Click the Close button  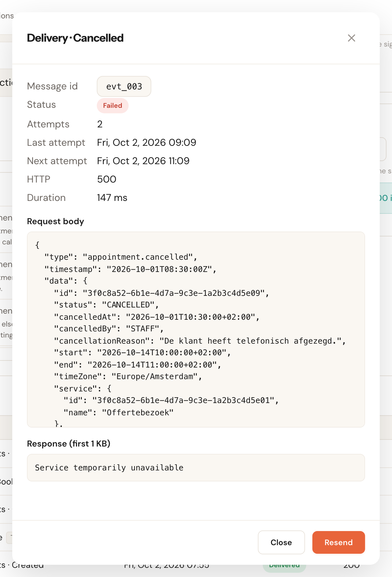point(281,542)
